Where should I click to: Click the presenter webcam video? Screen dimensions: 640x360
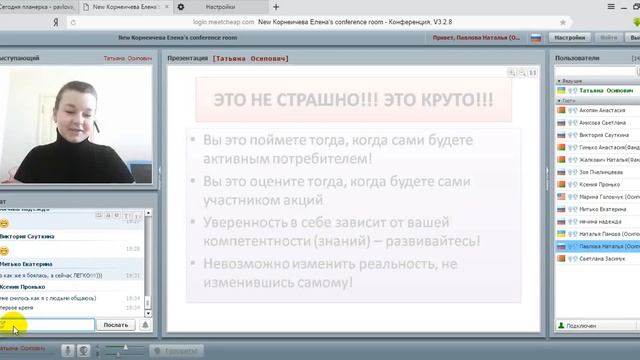tap(76, 125)
